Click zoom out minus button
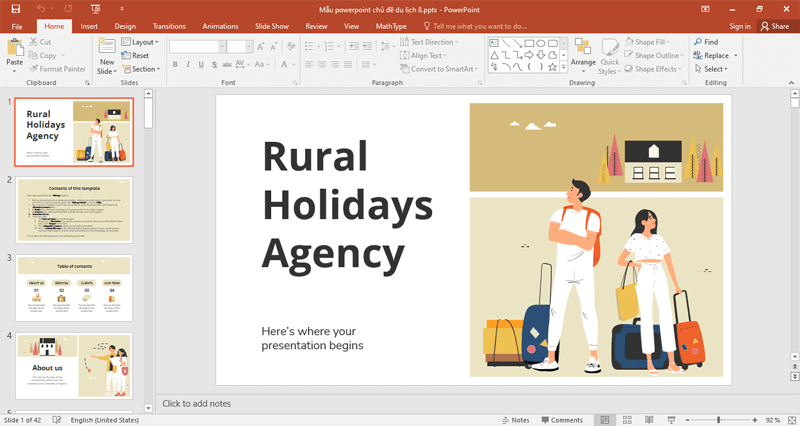 pos(687,420)
